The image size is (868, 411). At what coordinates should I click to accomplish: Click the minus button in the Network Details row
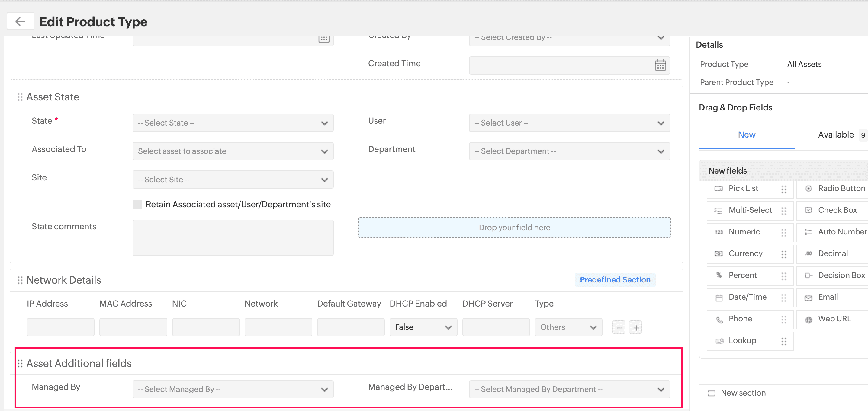pos(619,327)
